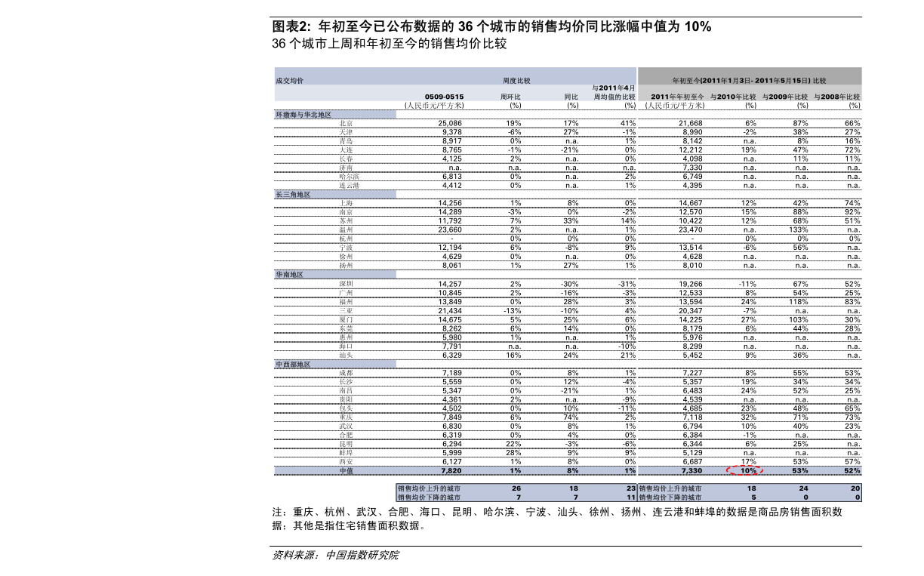Screen dimensions: 924x576
Task: Select the 成交均价 table header label
Action: coord(289,79)
